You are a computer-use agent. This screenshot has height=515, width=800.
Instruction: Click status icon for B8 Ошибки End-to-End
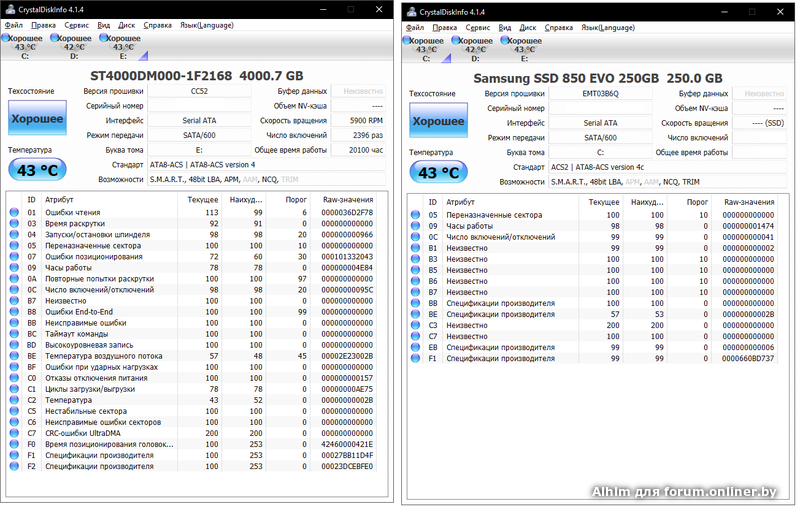click(14, 311)
